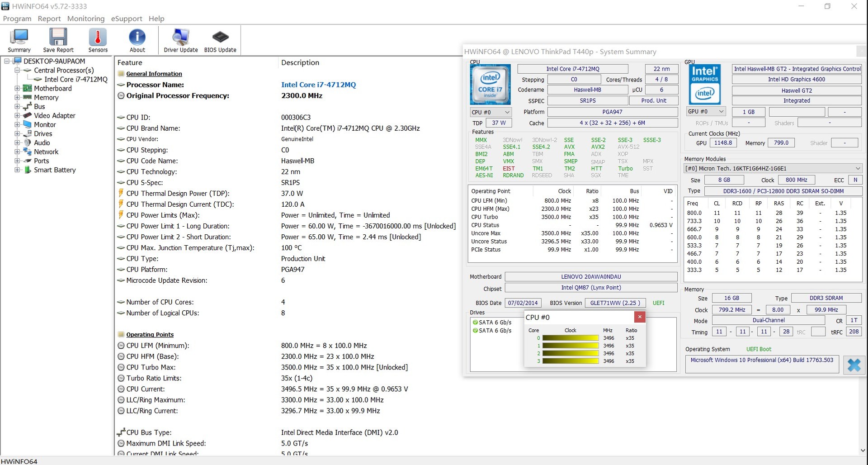
Task: Open the Program menu
Action: 17,19
